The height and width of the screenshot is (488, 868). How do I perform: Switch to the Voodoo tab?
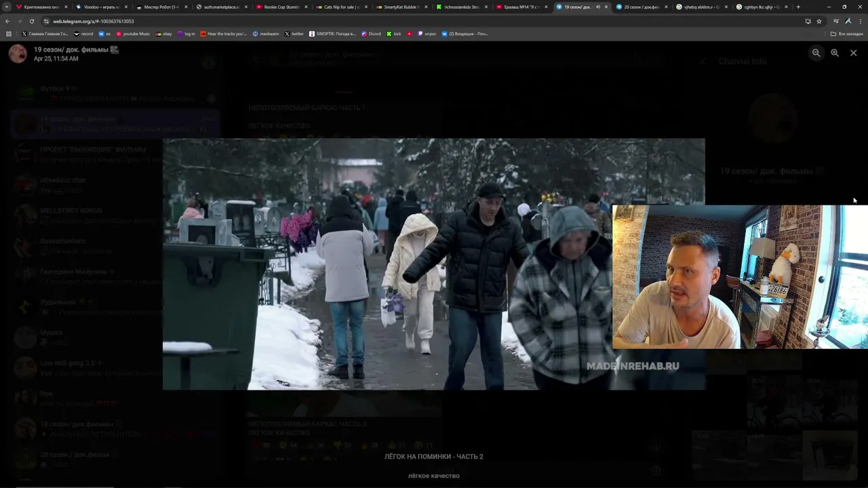(101, 7)
